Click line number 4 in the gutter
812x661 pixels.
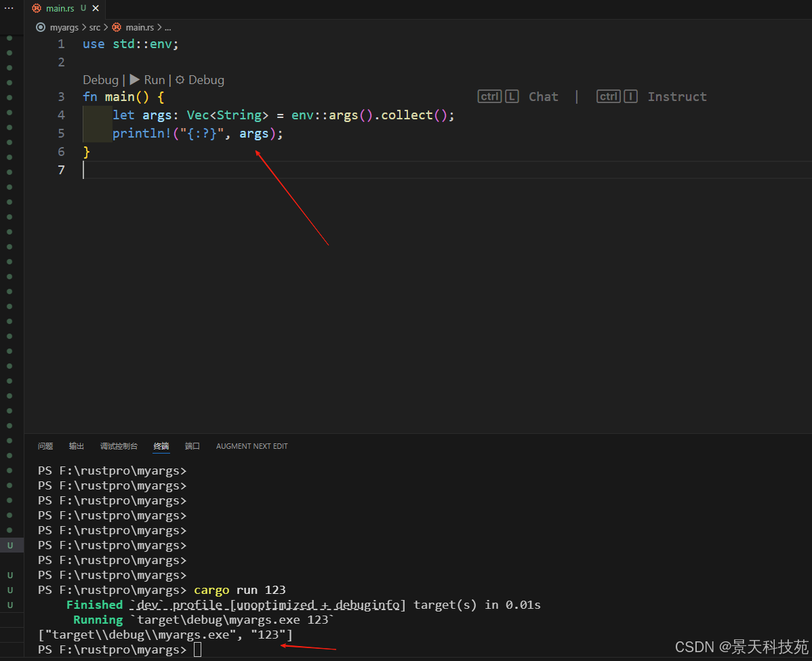click(x=61, y=115)
